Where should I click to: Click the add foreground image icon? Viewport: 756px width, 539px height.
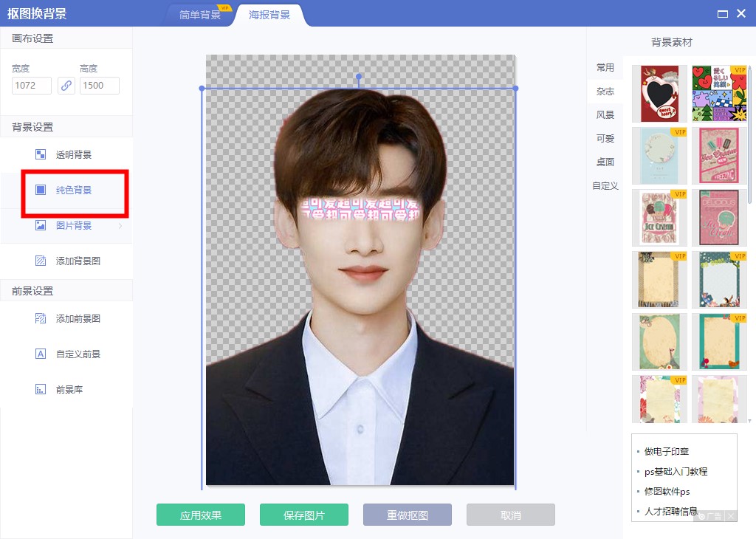41,318
